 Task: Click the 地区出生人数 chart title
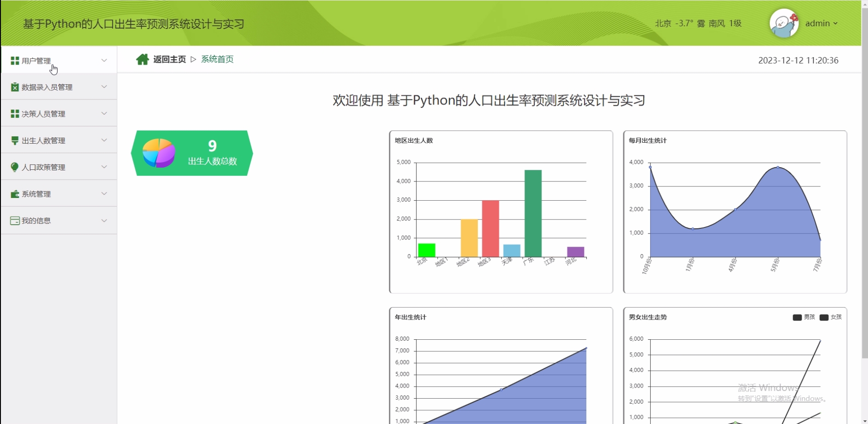coord(414,140)
